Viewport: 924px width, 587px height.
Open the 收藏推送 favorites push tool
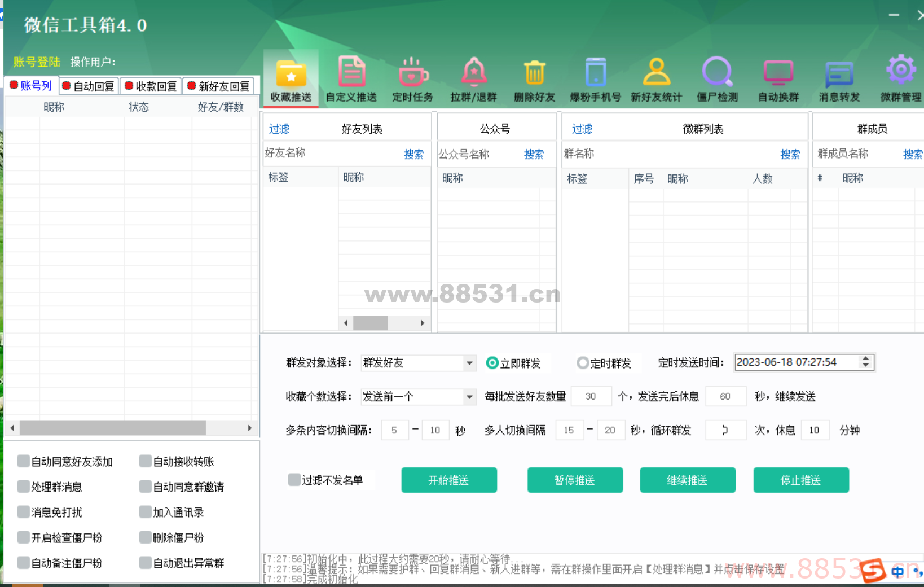click(x=291, y=79)
